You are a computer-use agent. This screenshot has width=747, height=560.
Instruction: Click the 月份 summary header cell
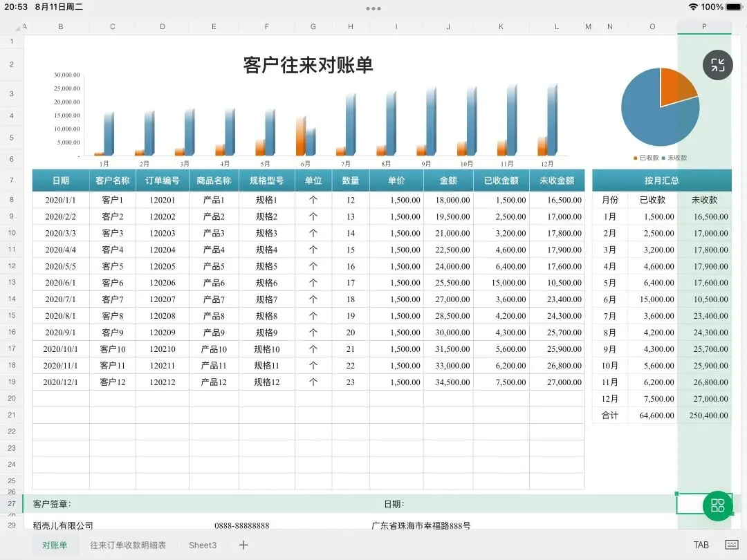(610, 200)
